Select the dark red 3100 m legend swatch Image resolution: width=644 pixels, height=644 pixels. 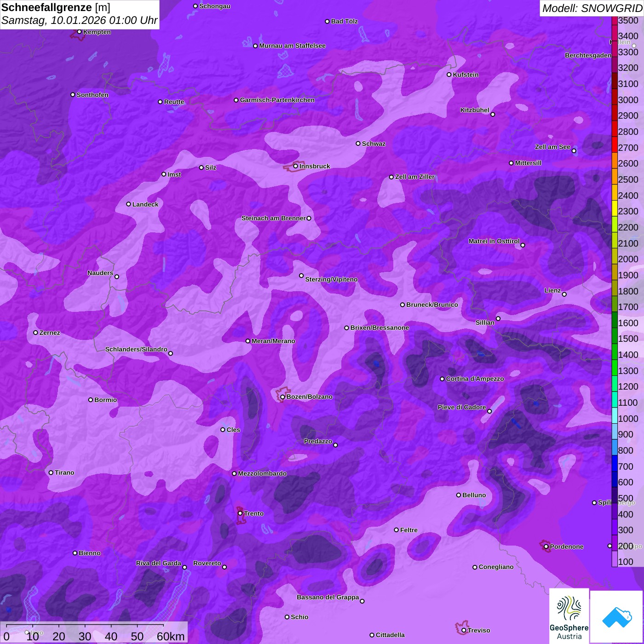tap(614, 80)
